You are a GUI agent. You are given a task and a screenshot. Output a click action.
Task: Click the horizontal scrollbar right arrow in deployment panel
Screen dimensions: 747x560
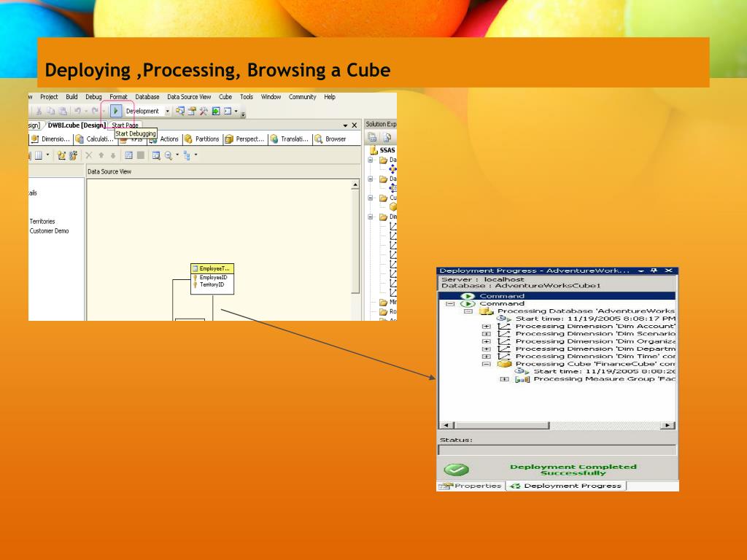tap(668, 425)
